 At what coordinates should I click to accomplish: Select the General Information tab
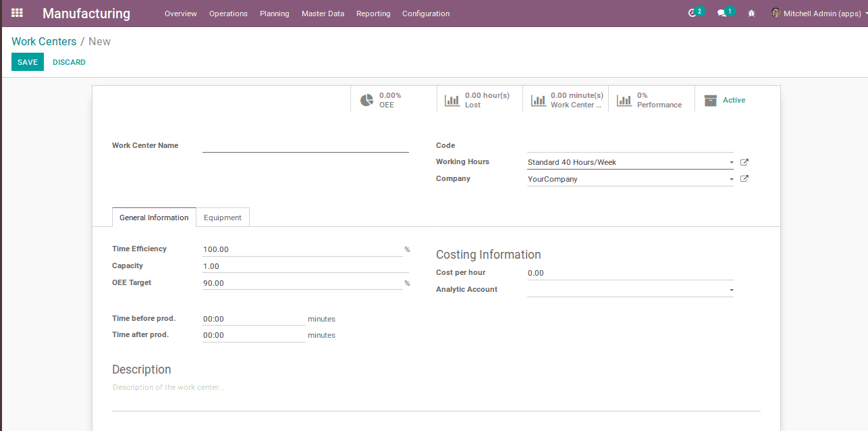[x=154, y=218]
